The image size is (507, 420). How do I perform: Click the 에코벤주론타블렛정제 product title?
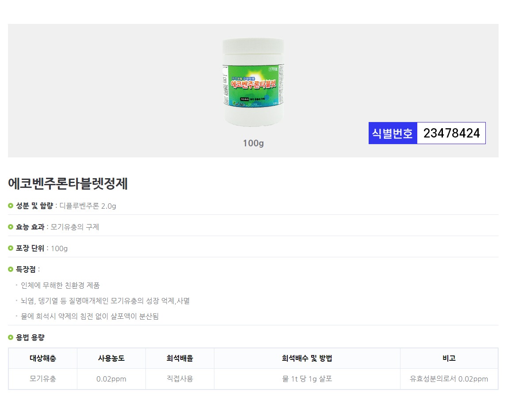[68, 183]
